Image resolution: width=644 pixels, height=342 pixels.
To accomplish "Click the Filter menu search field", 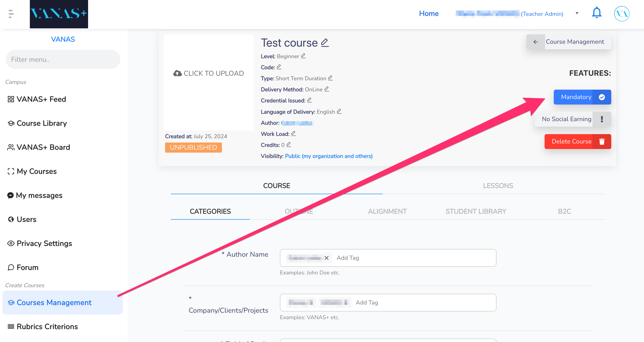I will [x=63, y=59].
